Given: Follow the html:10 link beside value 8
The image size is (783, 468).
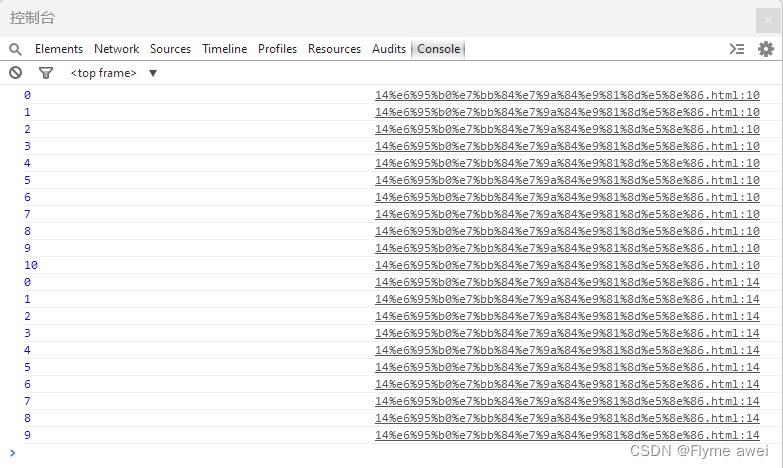Looking at the screenshot, I should 567,231.
